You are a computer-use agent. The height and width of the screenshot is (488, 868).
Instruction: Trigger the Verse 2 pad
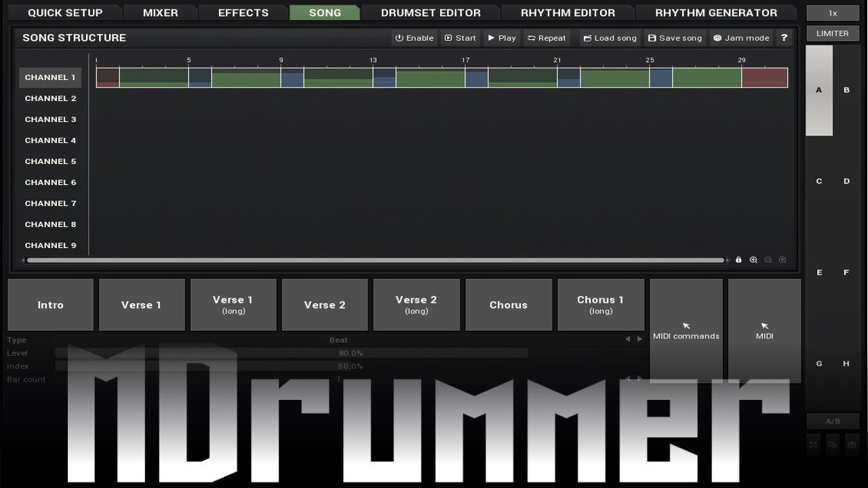[x=325, y=305]
